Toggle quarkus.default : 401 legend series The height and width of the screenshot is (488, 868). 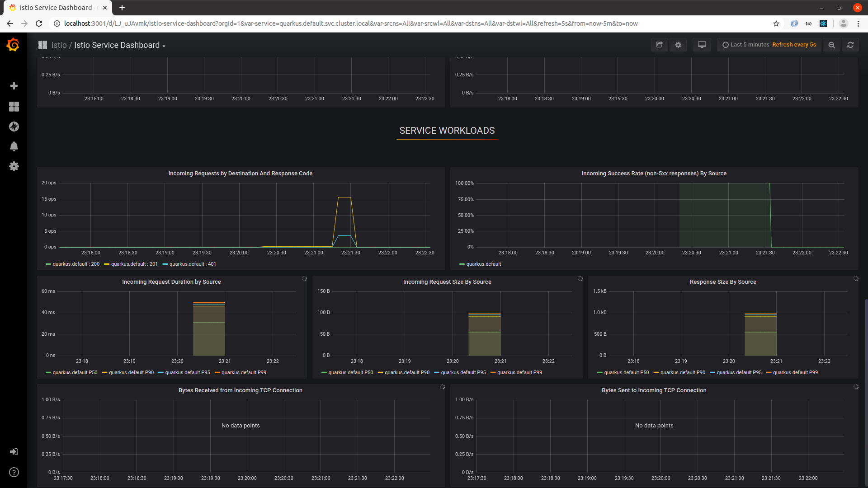point(193,264)
